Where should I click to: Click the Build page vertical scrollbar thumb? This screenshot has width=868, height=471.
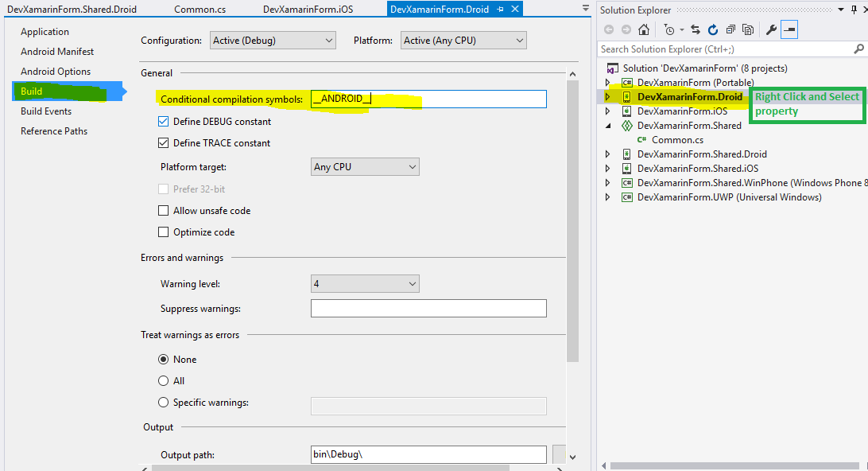pyautogui.click(x=572, y=220)
